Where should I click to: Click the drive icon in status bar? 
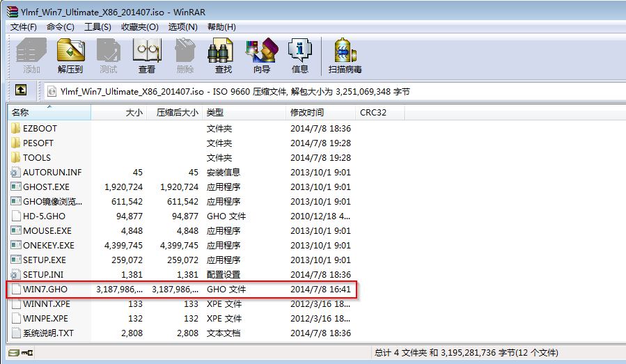(14, 352)
